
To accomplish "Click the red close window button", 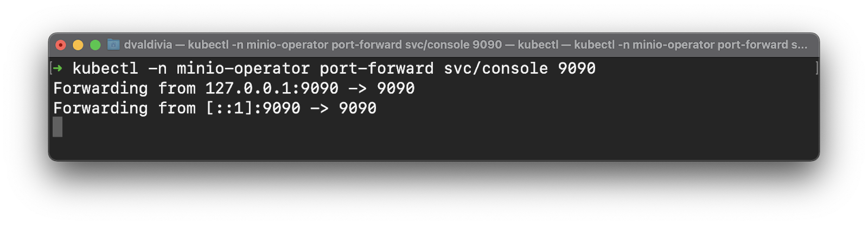I will [x=61, y=45].
